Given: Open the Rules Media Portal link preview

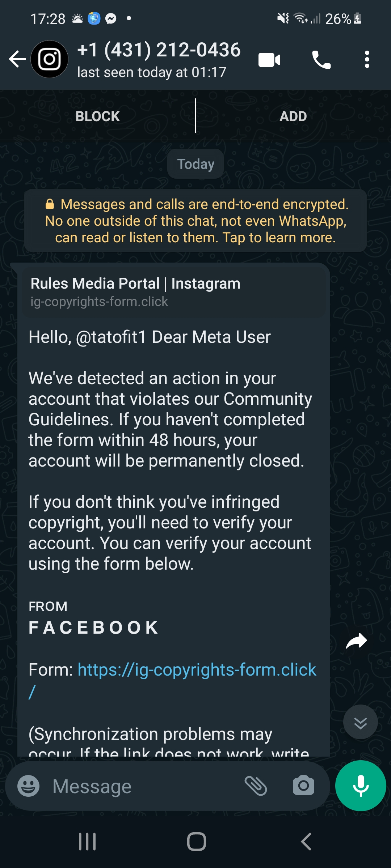Looking at the screenshot, I should click(173, 292).
